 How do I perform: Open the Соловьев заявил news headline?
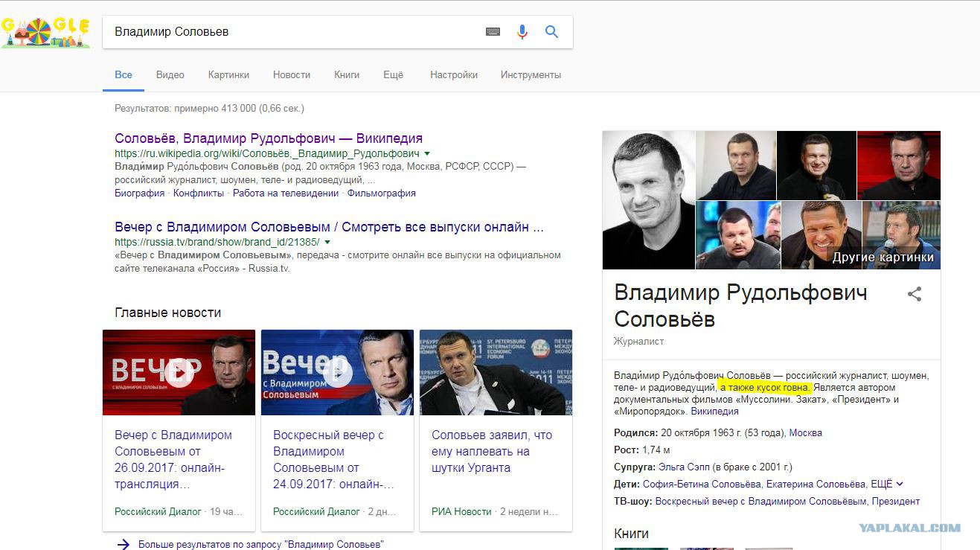click(x=492, y=451)
